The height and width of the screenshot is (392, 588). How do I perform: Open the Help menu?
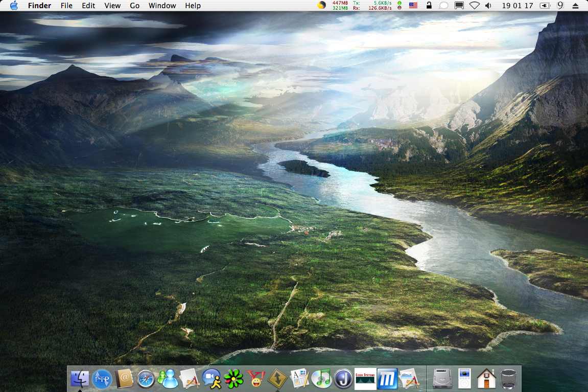(x=193, y=6)
